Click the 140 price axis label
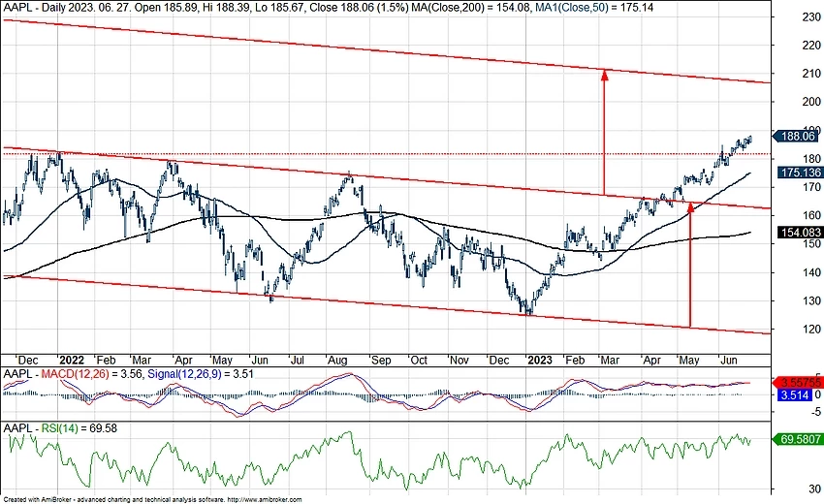 pyautogui.click(x=810, y=272)
